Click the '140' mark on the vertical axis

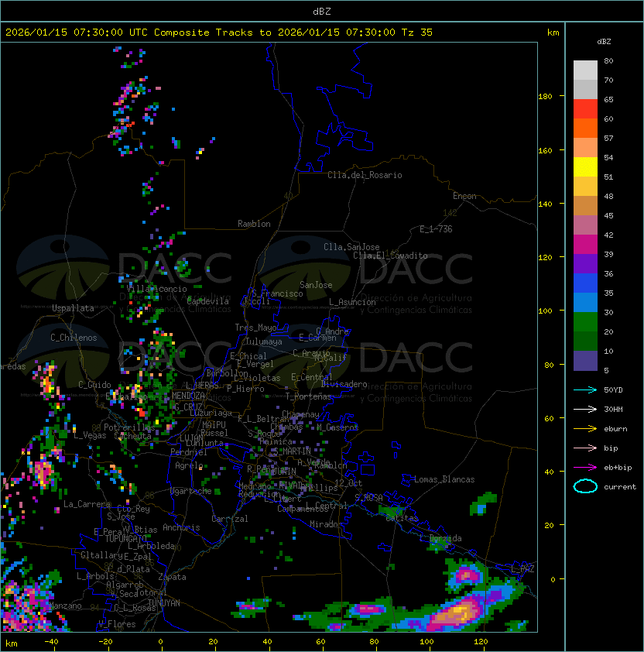tap(545, 204)
